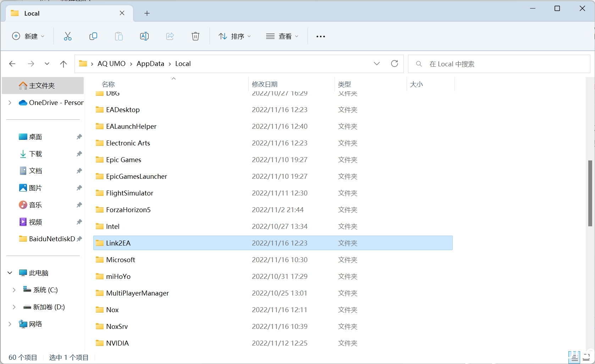Click the NVIDIA folder icon
Image resolution: width=595 pixels, height=364 pixels.
click(x=100, y=343)
